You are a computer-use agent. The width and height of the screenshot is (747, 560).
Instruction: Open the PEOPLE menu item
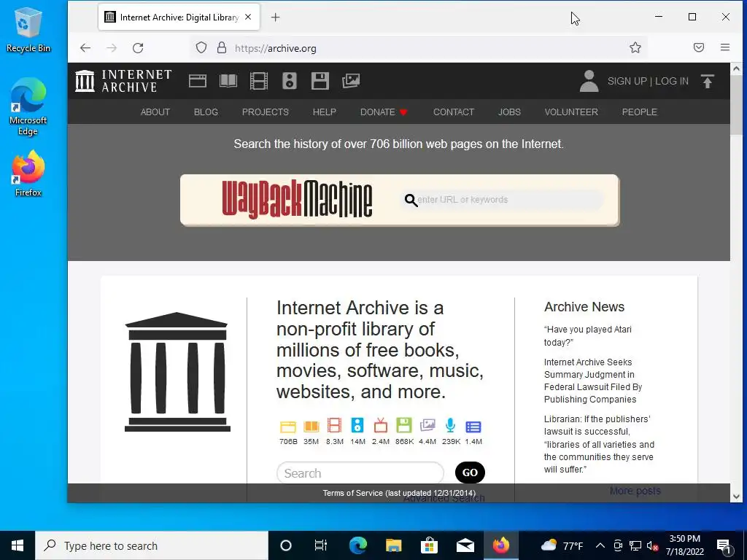coord(639,112)
